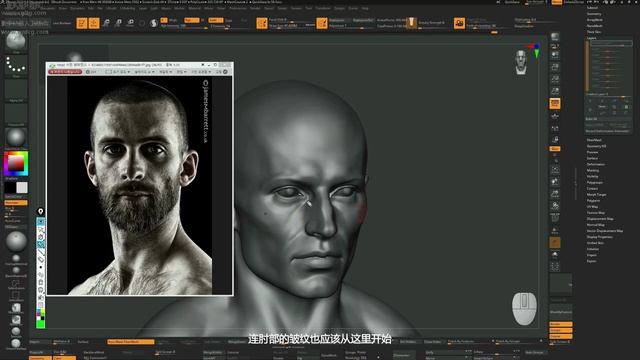Expand the Geometry HD subpalette

pos(596,146)
